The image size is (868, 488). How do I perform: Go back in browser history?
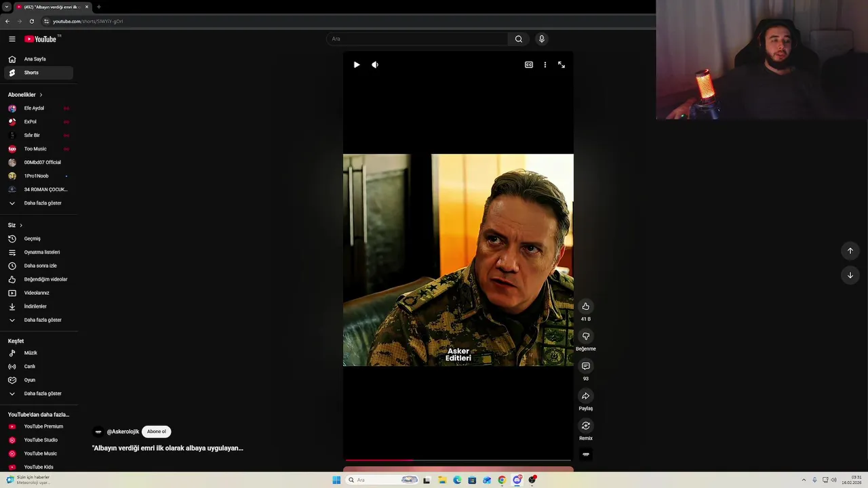[7, 21]
